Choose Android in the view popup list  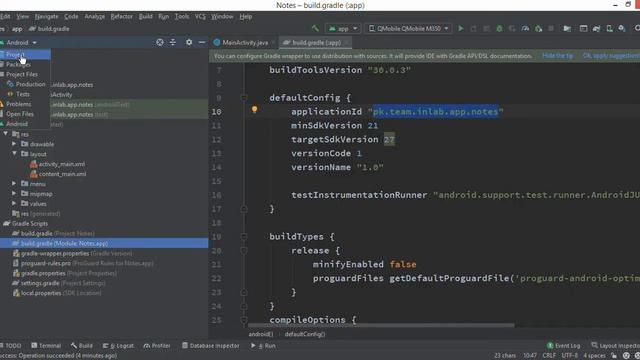pos(25,124)
